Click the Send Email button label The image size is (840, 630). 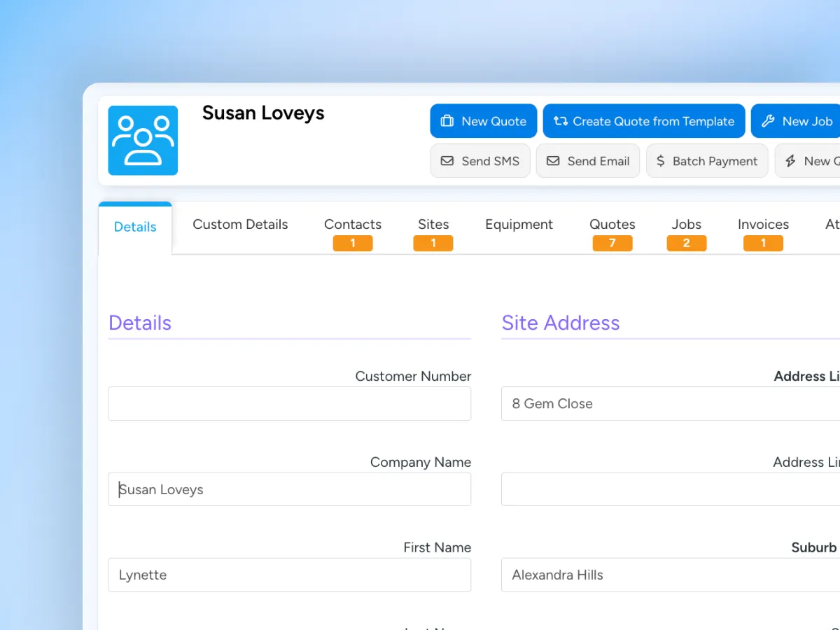point(598,161)
